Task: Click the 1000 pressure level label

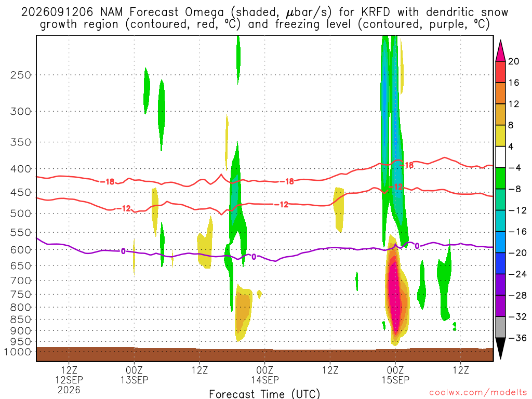Action: (18, 352)
